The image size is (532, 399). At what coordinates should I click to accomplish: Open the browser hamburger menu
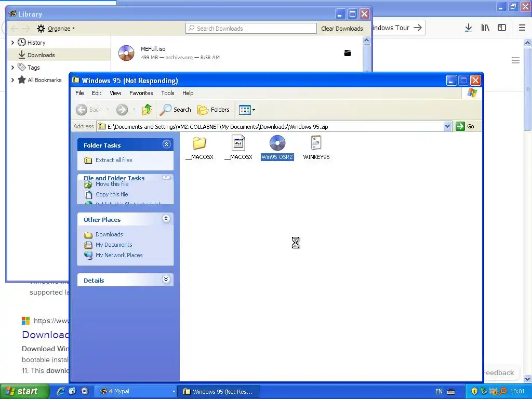tap(522, 28)
